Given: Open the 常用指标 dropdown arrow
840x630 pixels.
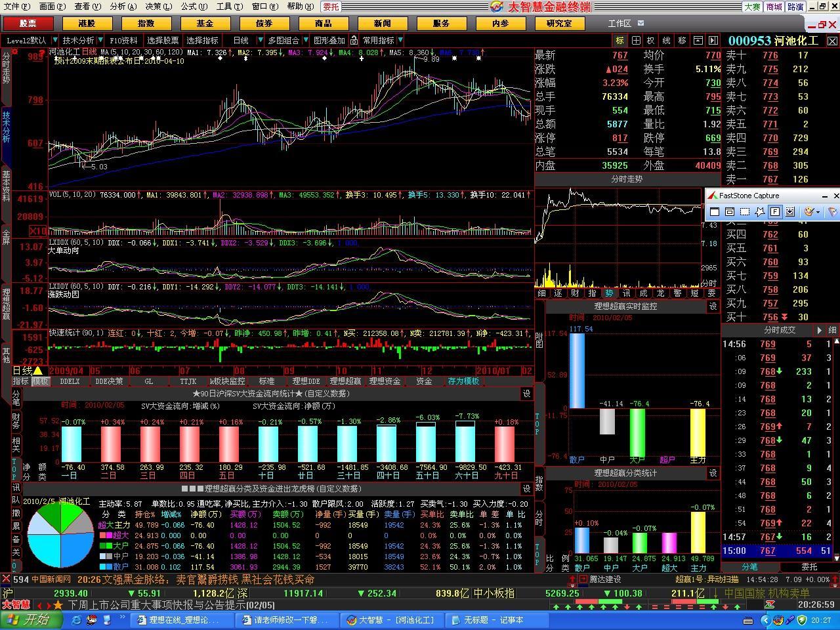Looking at the screenshot, I should [x=400, y=41].
